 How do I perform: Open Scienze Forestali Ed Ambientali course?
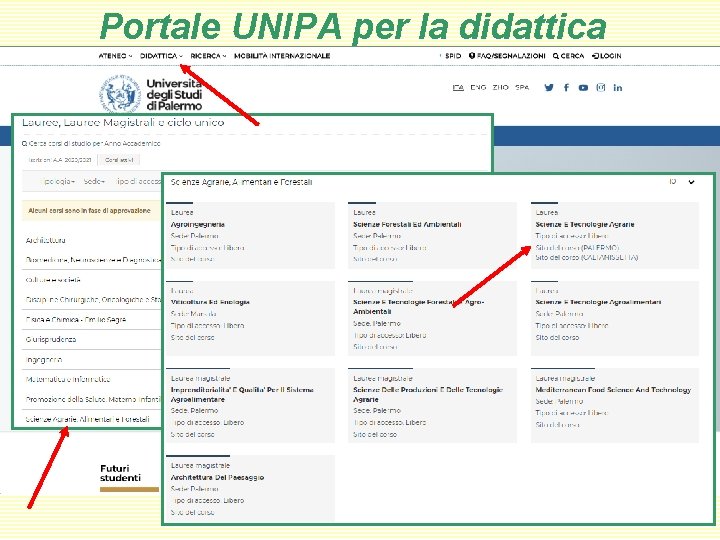[x=407, y=225]
